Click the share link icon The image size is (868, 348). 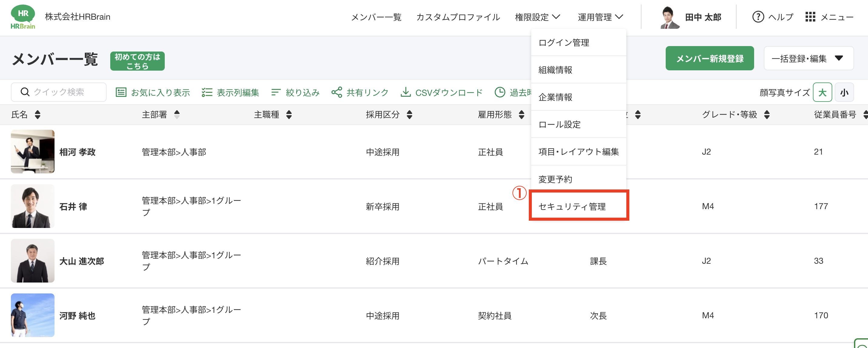[x=336, y=92]
